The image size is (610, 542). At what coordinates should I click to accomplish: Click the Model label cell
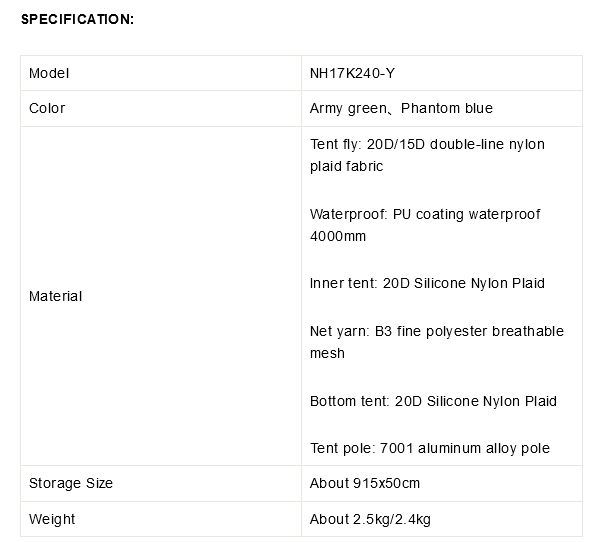coord(49,73)
